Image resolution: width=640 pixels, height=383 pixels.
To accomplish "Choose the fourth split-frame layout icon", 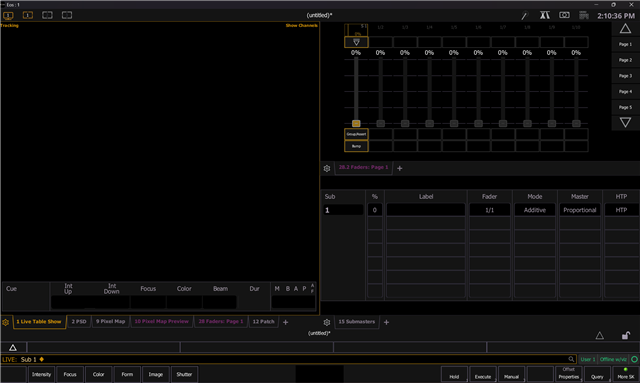I will pyautogui.click(x=67, y=15).
